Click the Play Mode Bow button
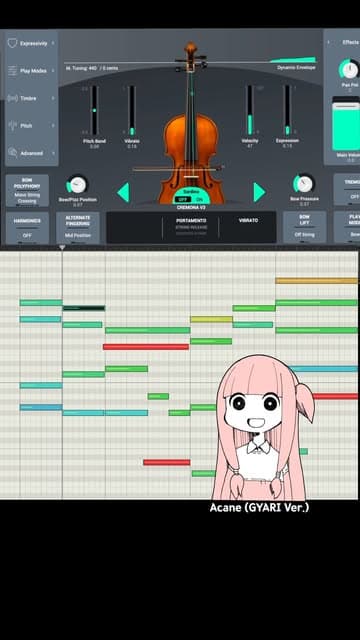 coord(347,227)
